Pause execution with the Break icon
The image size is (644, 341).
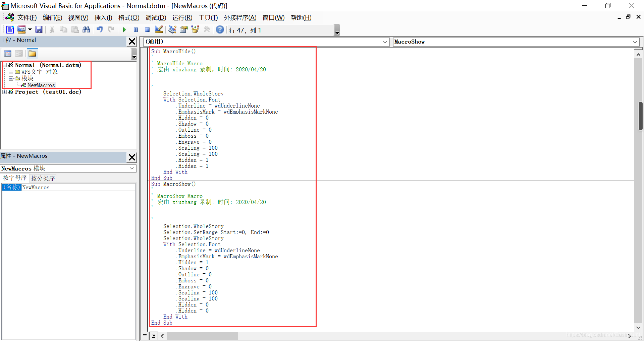click(136, 30)
